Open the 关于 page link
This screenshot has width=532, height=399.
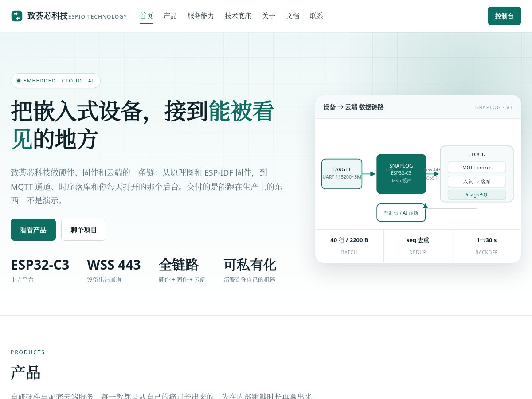point(269,16)
